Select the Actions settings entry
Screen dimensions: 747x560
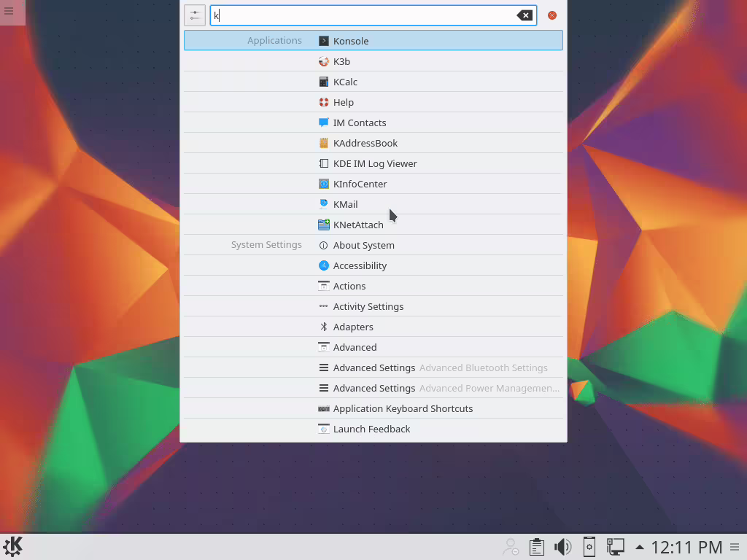coord(373,286)
